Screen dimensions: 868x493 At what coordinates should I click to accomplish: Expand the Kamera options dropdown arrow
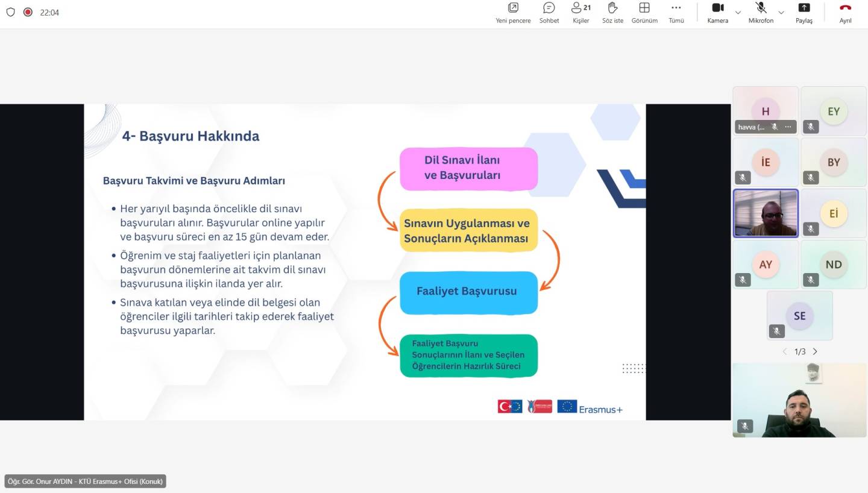[x=738, y=13]
